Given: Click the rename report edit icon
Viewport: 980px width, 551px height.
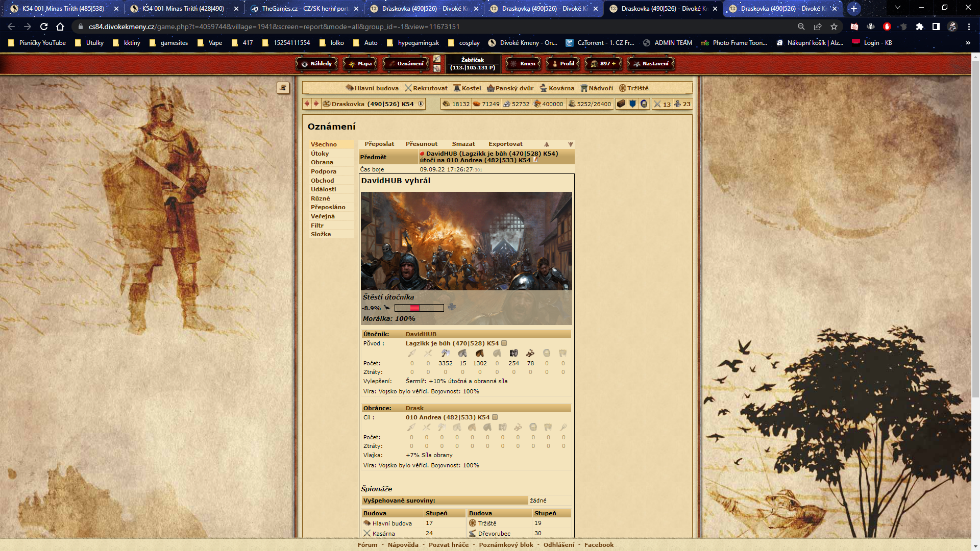Looking at the screenshot, I should tap(535, 160).
